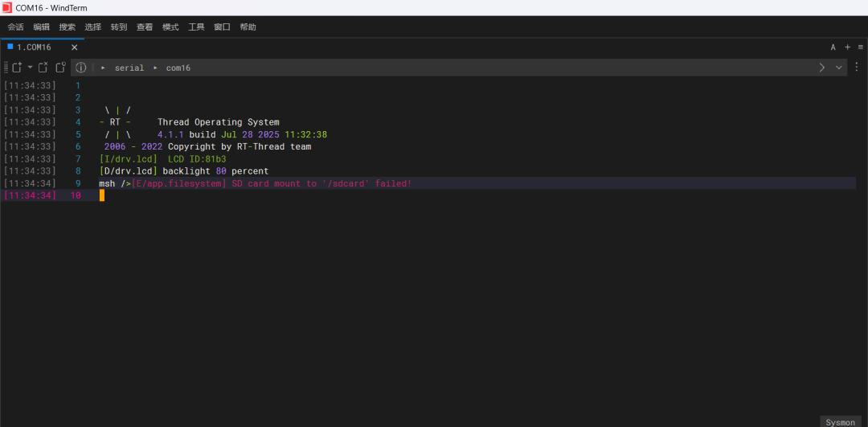Click the WindTerm app icon in title bar
Image resolution: width=868 pixels, height=427 pixels.
7,7
